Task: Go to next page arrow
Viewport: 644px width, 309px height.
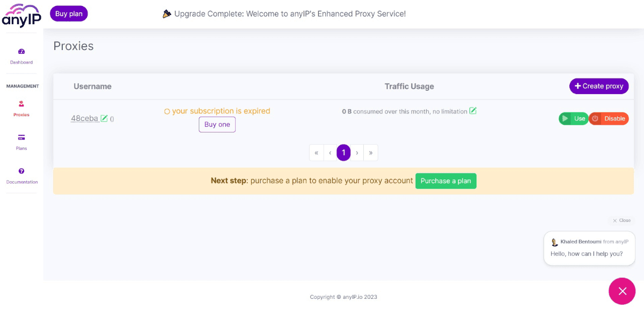Action: tap(357, 153)
